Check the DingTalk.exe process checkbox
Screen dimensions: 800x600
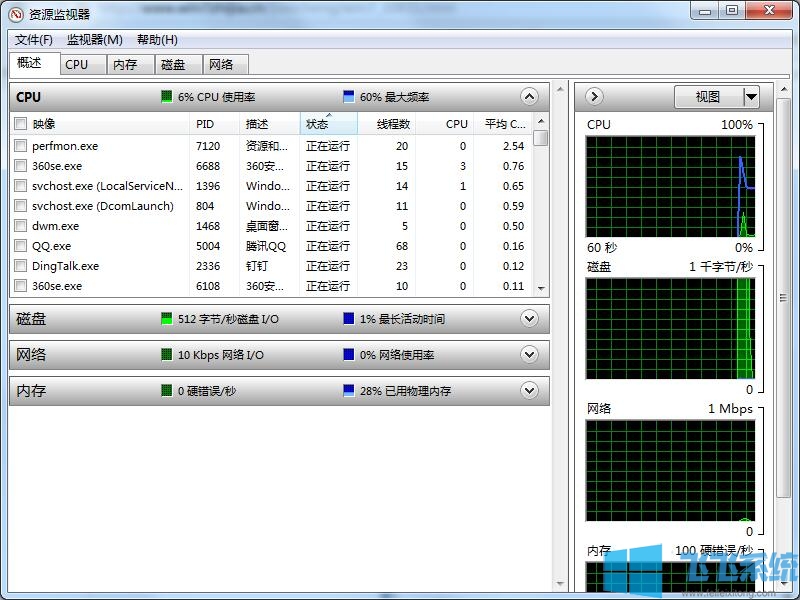(21, 266)
